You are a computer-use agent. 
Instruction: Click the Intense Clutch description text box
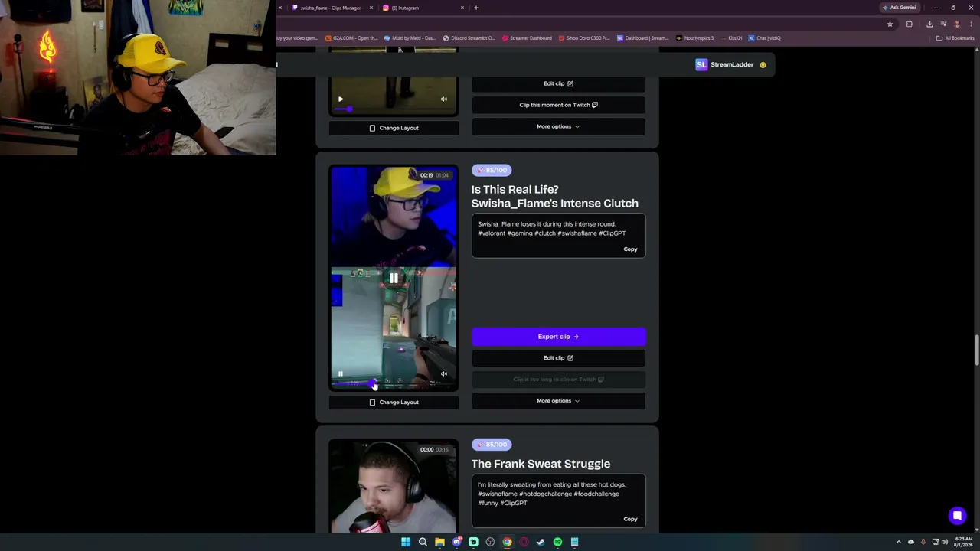(558, 237)
